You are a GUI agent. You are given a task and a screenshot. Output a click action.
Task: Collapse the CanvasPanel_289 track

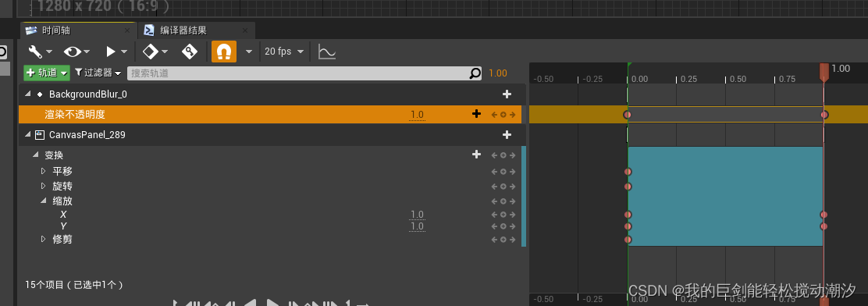pyautogui.click(x=28, y=134)
